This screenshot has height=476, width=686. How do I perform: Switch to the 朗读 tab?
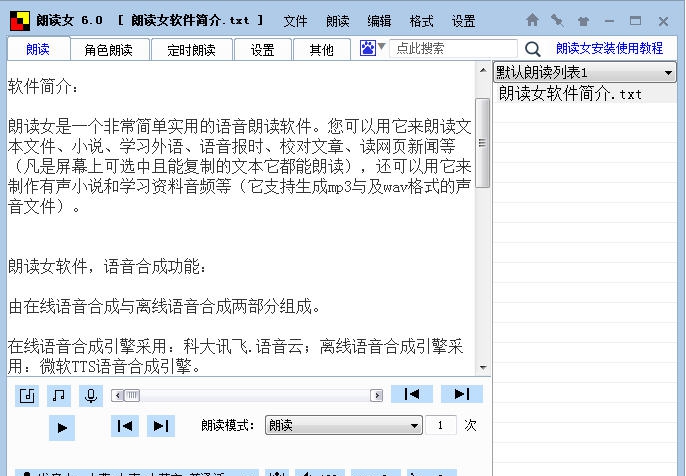point(38,49)
